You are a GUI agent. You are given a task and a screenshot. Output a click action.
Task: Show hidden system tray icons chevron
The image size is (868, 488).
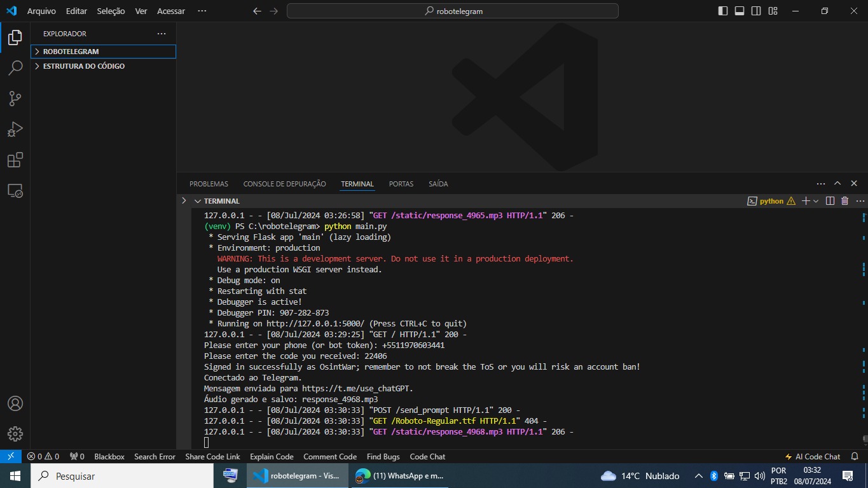click(698, 475)
